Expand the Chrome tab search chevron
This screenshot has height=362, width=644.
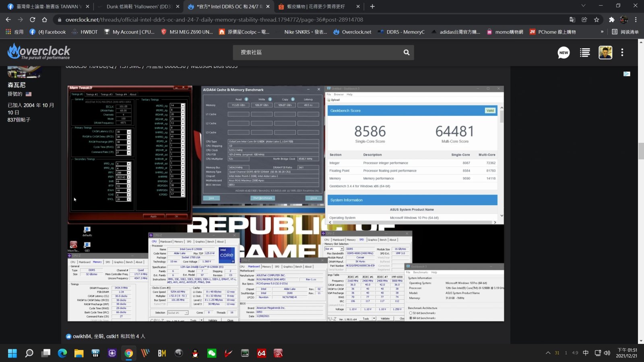tap(583, 6)
